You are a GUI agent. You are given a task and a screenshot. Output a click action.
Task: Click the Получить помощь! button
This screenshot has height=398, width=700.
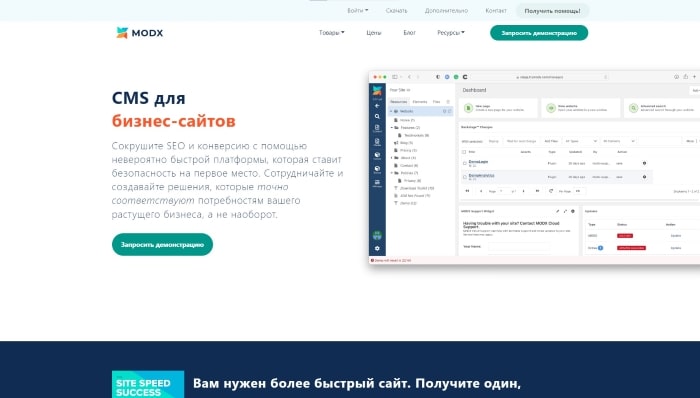[x=552, y=11]
